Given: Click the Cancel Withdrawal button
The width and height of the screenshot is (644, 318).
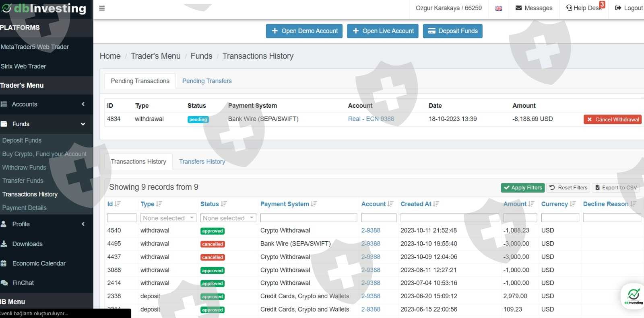Looking at the screenshot, I should [x=613, y=119].
